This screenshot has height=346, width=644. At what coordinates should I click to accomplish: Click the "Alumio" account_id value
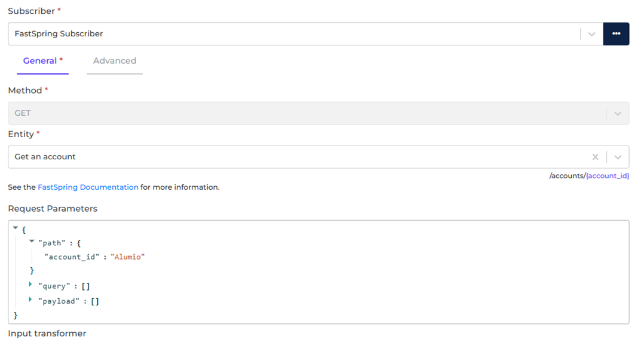[128, 257]
